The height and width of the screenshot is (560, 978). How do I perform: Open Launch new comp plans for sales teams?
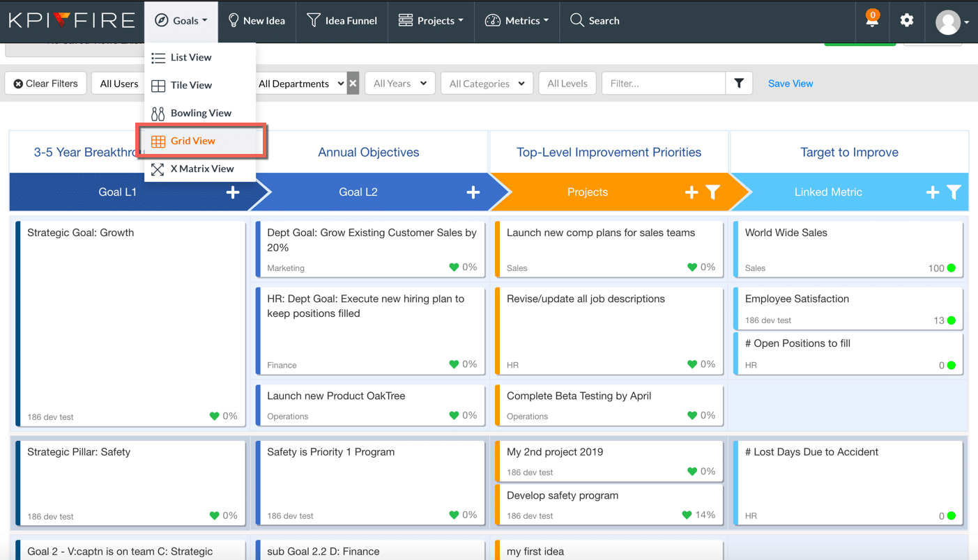(x=609, y=249)
